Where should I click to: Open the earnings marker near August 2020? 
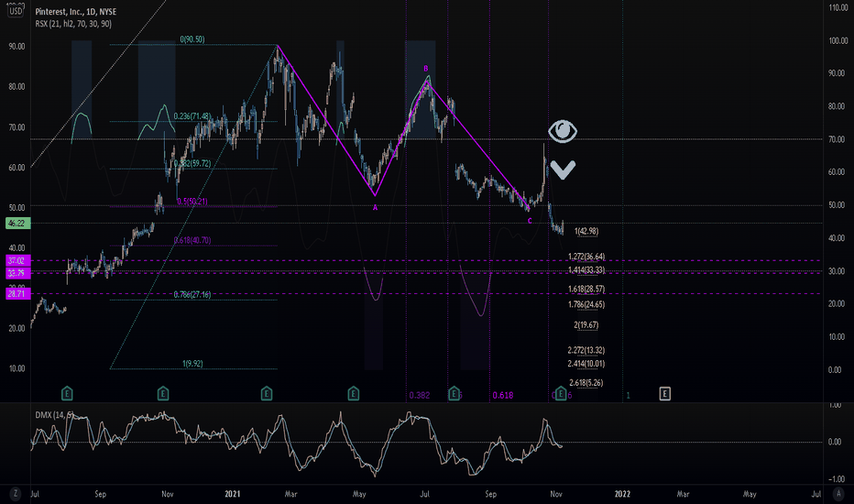67,393
